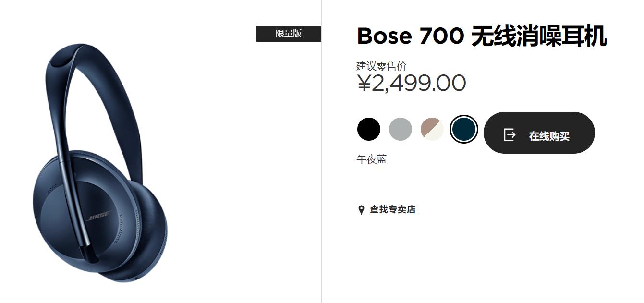Screen dimensions: 644x303
Task: Click the 午夜蓝 color name label
Action: click(x=372, y=159)
